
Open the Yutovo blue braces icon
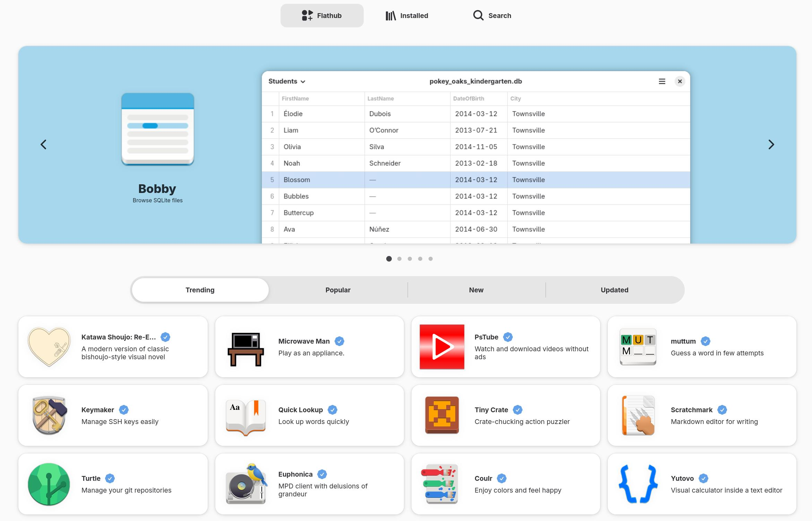point(638,484)
